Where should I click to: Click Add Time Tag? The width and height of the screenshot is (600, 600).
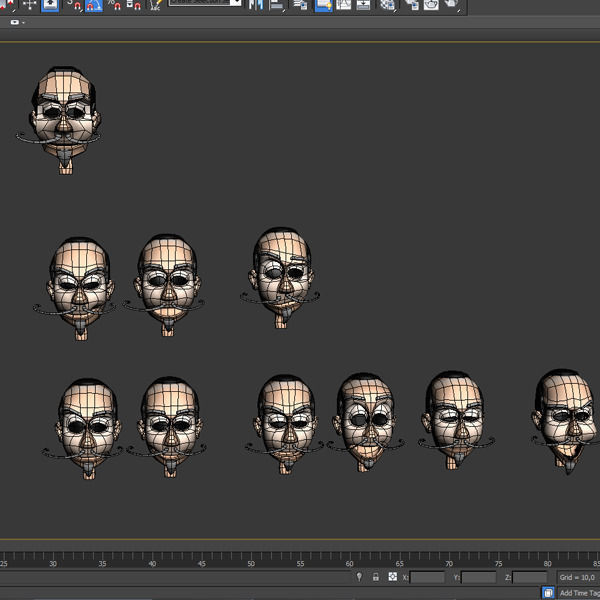click(x=579, y=593)
